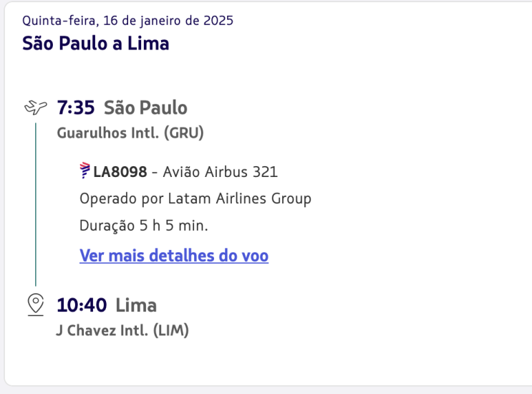Click the arrival location pin icon

35,305
